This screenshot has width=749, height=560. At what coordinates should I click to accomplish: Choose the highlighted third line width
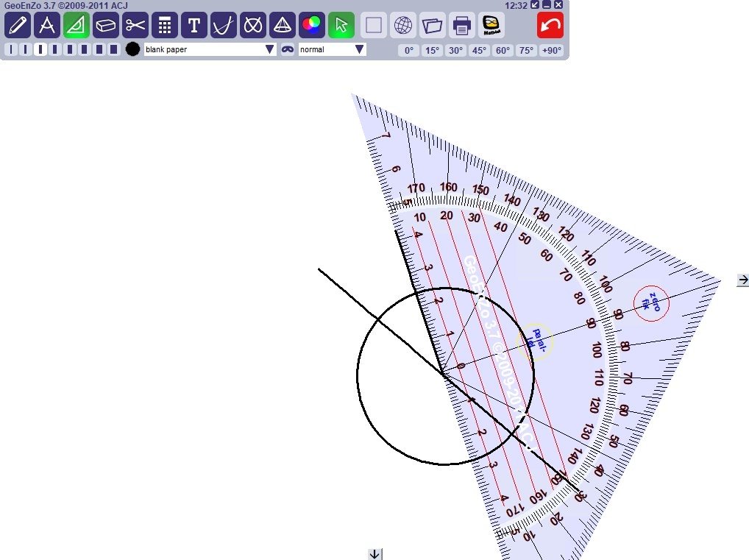click(40, 49)
